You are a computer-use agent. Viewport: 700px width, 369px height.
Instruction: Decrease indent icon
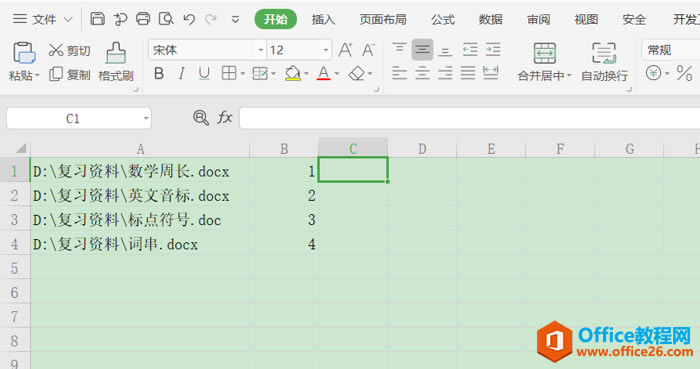coord(470,49)
